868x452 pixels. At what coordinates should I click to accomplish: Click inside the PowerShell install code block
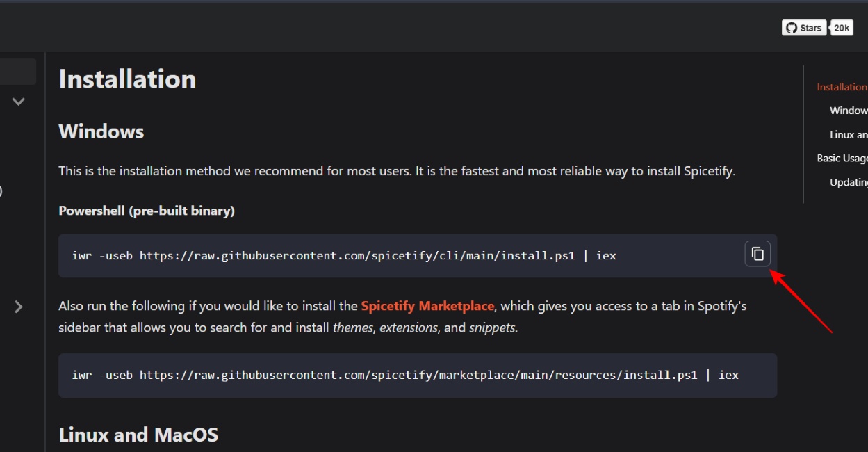pos(347,255)
